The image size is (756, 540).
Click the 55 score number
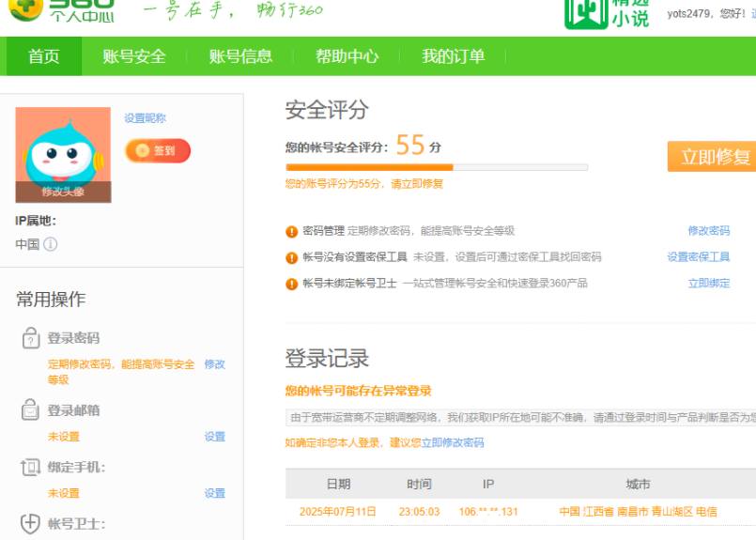410,145
